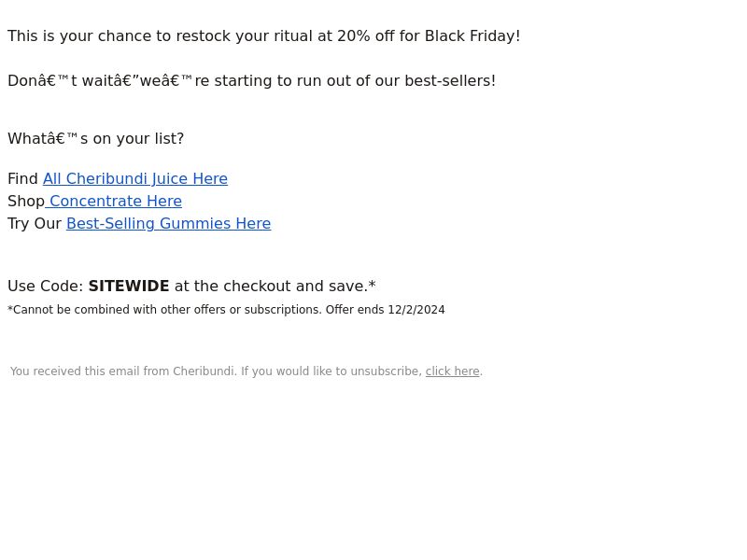Screen dimensions: 747x560
Task: Click the word 'Find' before the juice link
Action: 22,178
